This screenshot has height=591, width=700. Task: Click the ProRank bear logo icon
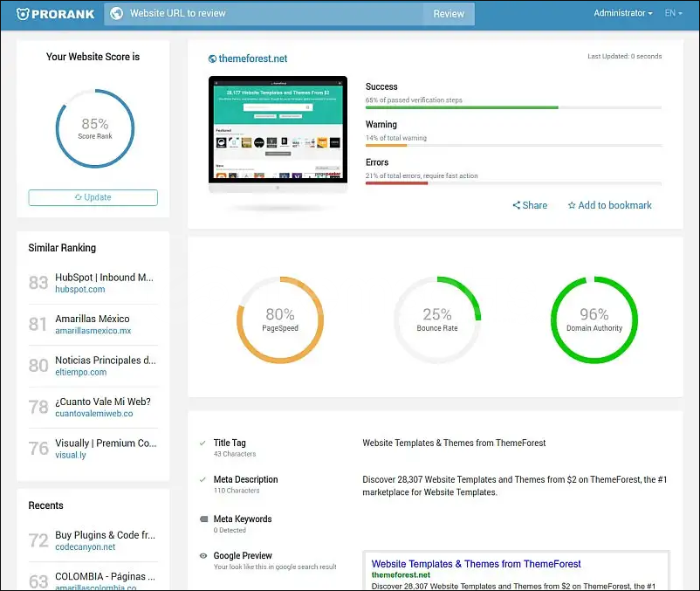23,14
